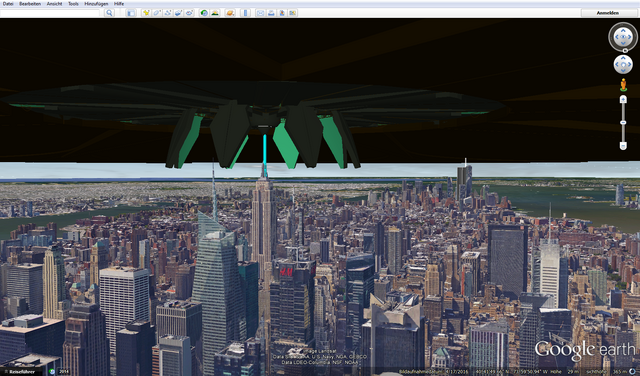This screenshot has height=376, width=640.
Task: Add an image overlay icon
Action: tap(178, 13)
